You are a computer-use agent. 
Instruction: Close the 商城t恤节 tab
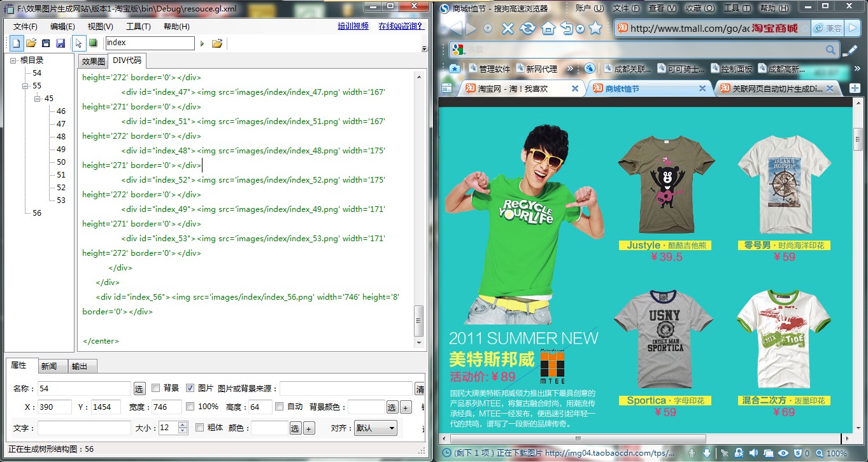click(702, 88)
